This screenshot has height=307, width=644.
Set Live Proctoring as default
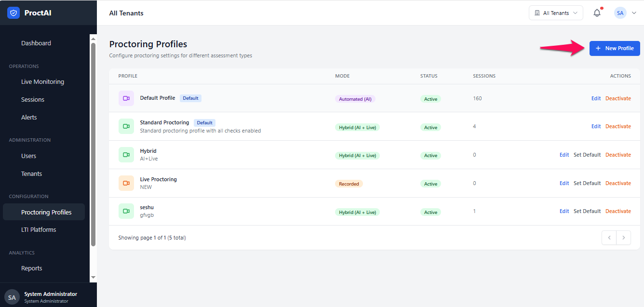click(587, 183)
